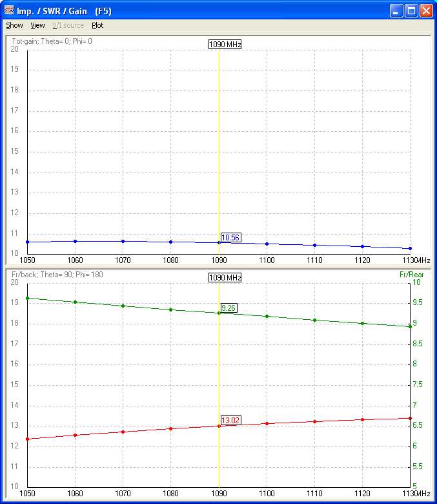Click the red curve data point at 1130 MHz
This screenshot has height=504, width=437.
click(410, 418)
